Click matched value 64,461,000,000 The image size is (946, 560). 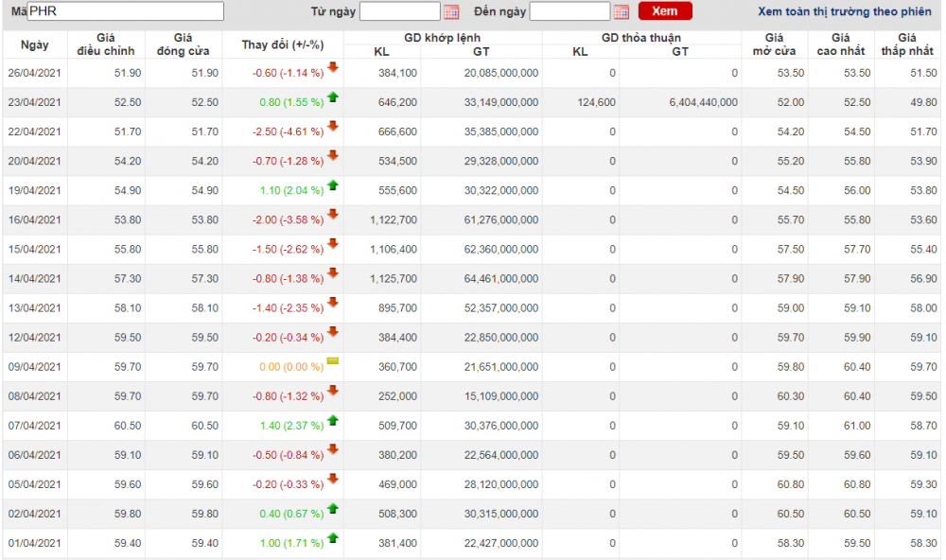coord(501,279)
